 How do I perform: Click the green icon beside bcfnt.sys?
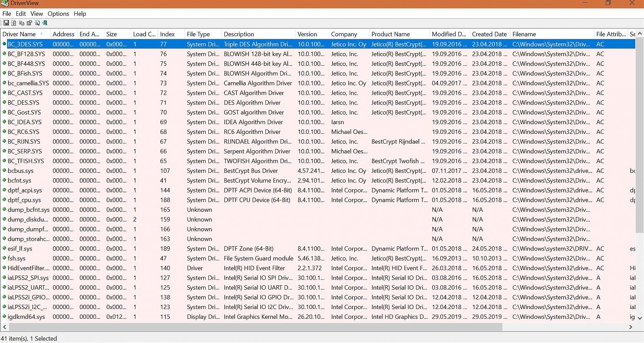5,180
